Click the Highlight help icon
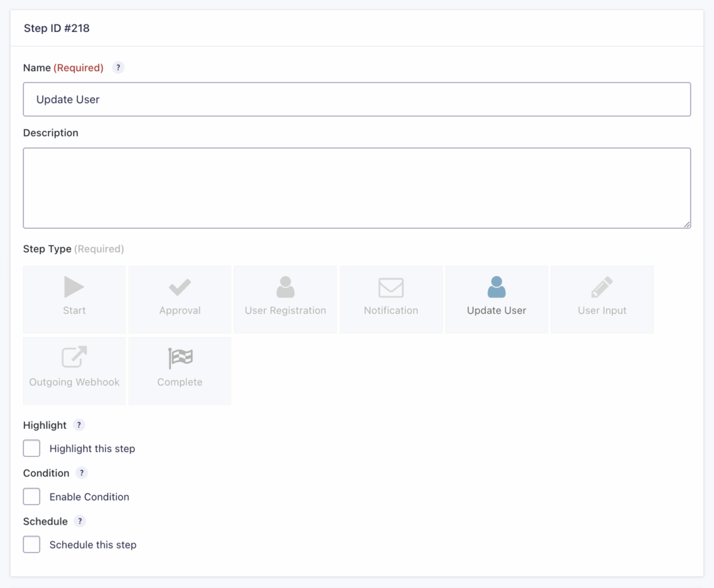The height and width of the screenshot is (588, 714). point(78,425)
